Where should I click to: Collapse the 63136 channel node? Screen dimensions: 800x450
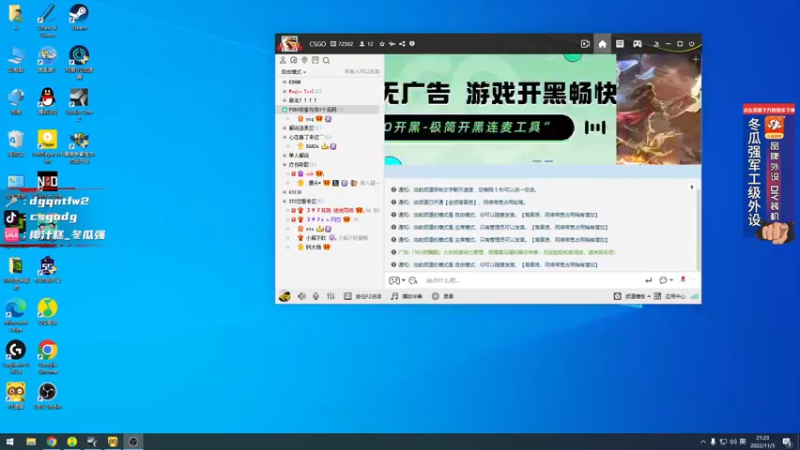(285, 192)
